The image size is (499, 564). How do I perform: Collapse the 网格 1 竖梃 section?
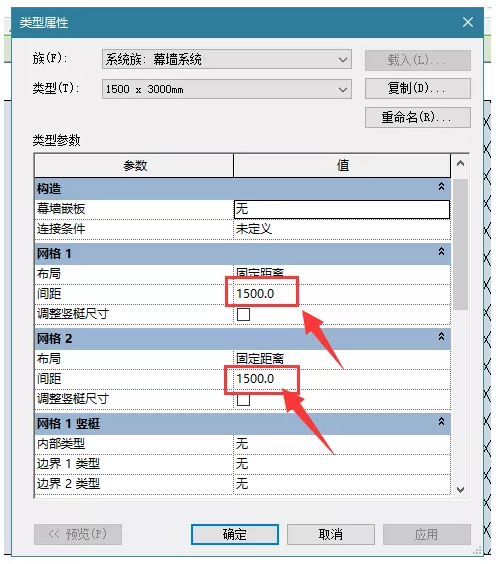click(x=441, y=421)
